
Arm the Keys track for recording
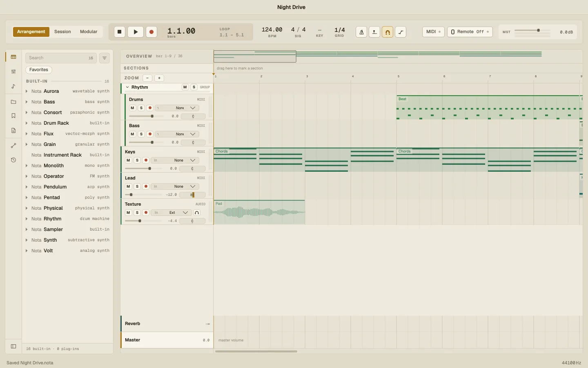[x=146, y=160]
